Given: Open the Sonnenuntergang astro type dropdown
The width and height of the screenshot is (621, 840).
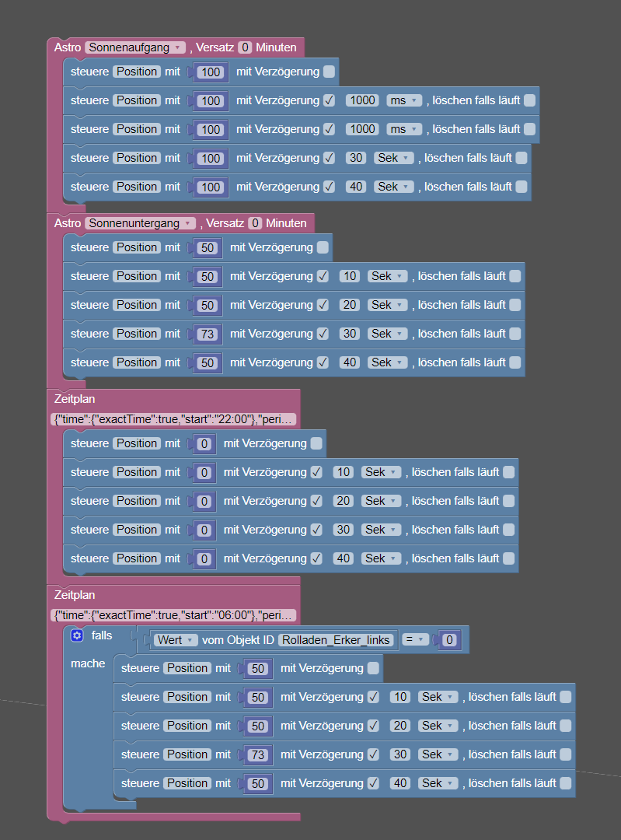Looking at the screenshot, I should pos(140,223).
